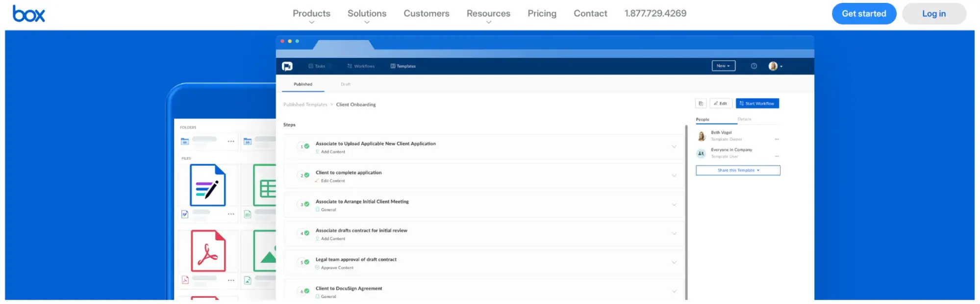Expand step 5 Legal team approval

point(674,262)
